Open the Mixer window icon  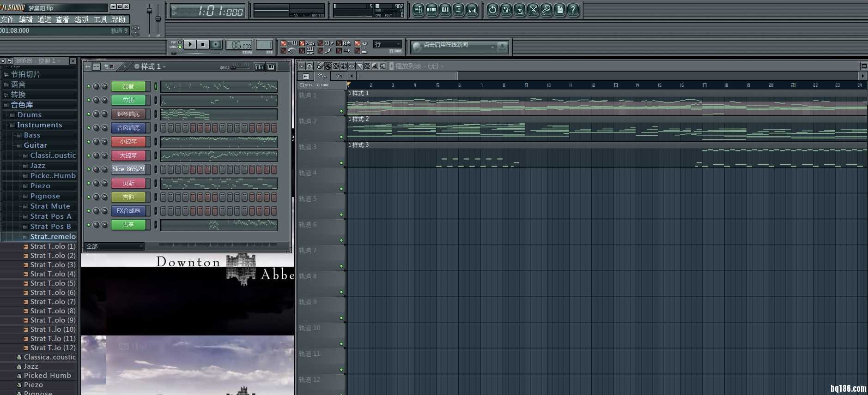click(x=472, y=10)
